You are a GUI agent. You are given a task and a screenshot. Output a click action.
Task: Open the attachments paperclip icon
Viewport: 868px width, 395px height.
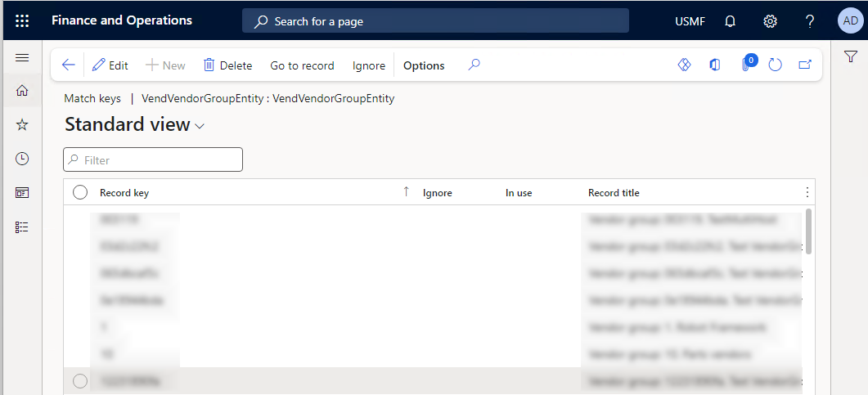[x=746, y=65]
